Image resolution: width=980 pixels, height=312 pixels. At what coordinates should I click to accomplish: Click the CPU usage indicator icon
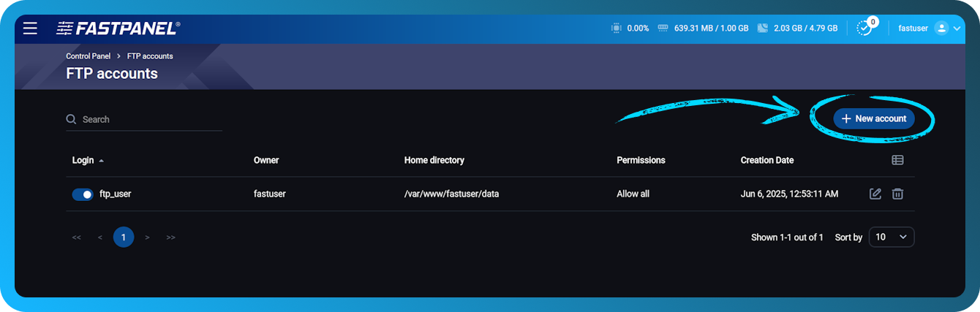click(616, 28)
